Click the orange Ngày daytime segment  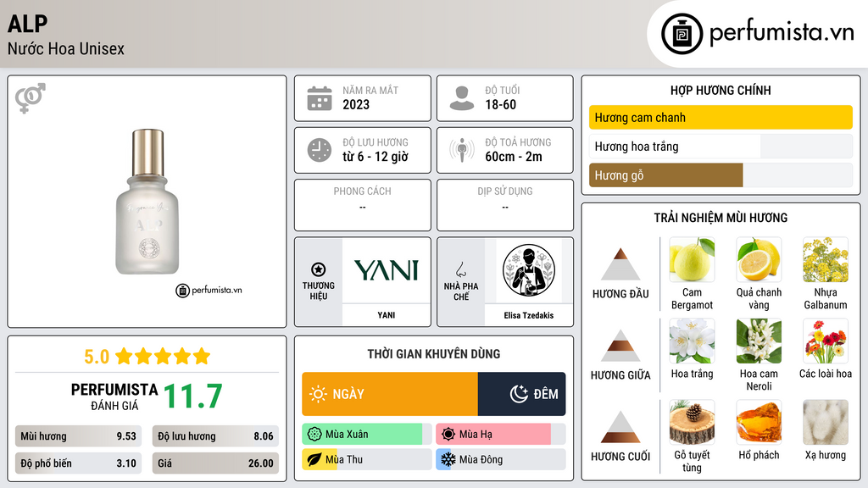click(390, 394)
